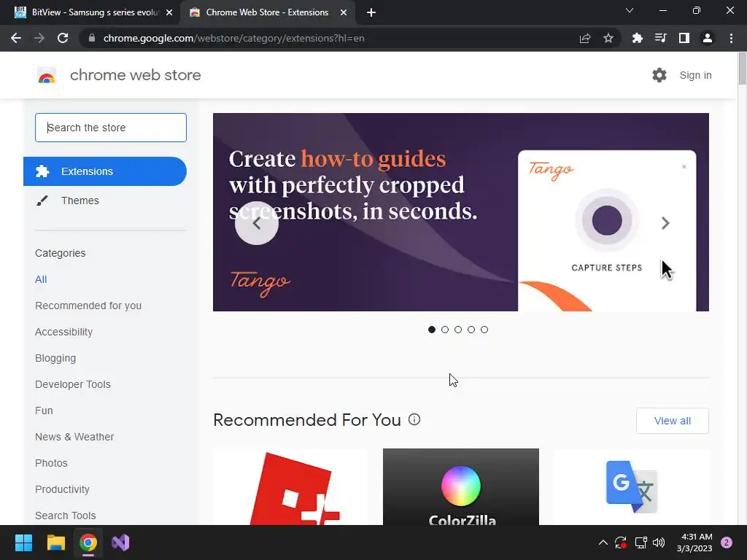Select second carousel dot
The height and width of the screenshot is (560, 747).
(445, 330)
